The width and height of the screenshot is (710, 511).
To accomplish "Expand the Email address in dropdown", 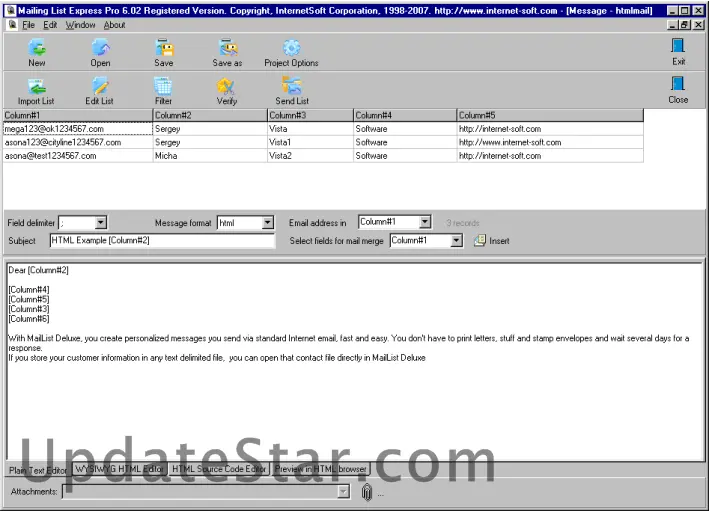I will [x=425, y=222].
